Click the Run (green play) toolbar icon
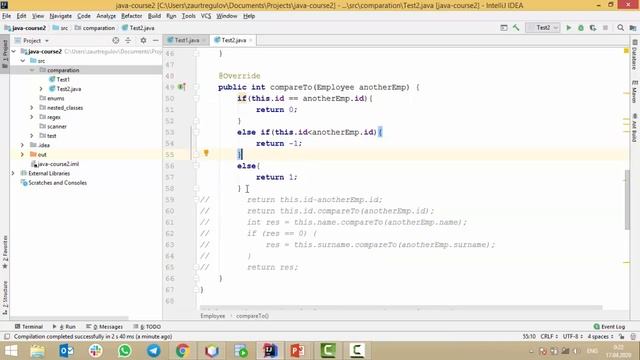 [569, 28]
